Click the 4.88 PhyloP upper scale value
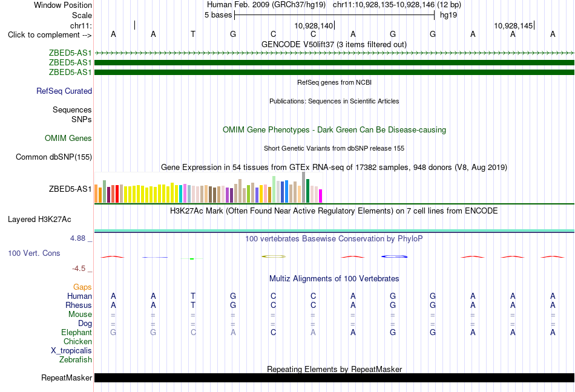 (x=77, y=238)
